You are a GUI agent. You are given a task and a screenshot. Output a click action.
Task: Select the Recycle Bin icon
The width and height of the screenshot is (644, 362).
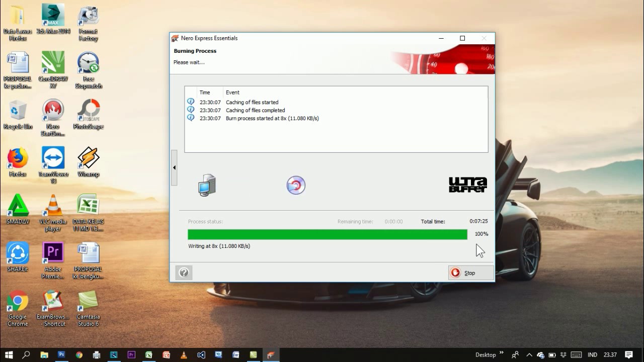pos(18,115)
